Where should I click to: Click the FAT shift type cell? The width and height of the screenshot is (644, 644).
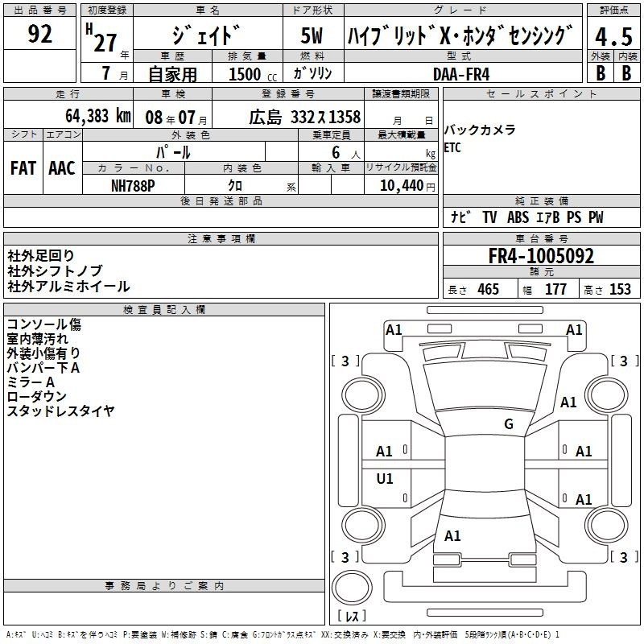coord(23,168)
